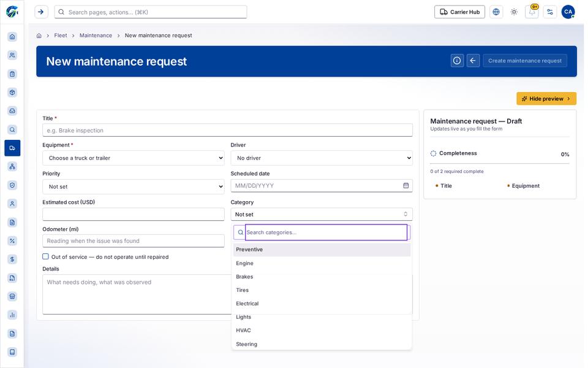Select the active truck icon in the sidebar
This screenshot has height=368, width=588.
(x=12, y=148)
